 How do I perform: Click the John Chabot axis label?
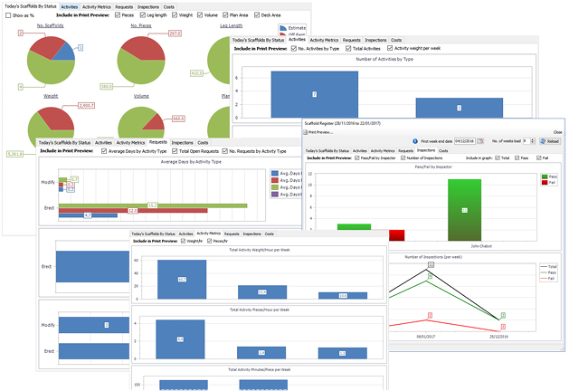click(x=481, y=246)
